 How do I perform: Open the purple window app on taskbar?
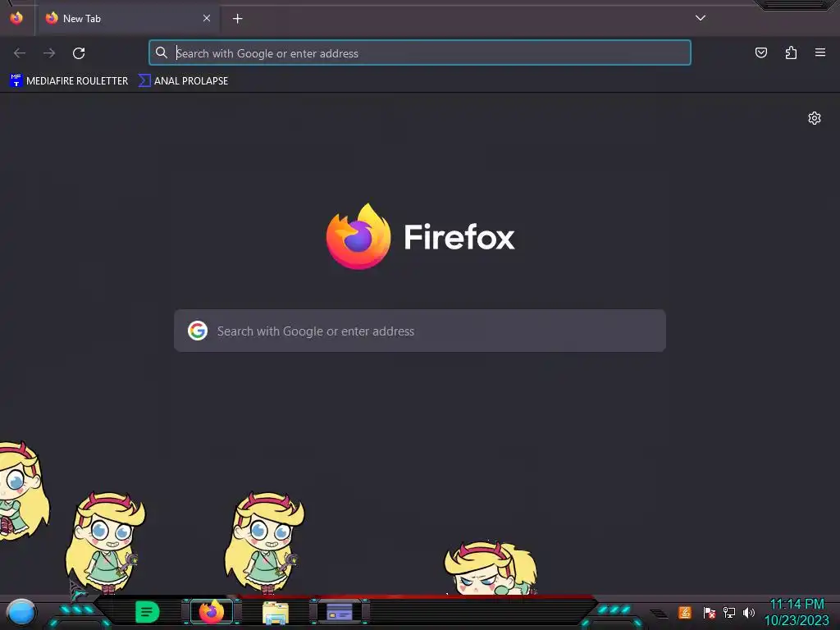(x=340, y=612)
